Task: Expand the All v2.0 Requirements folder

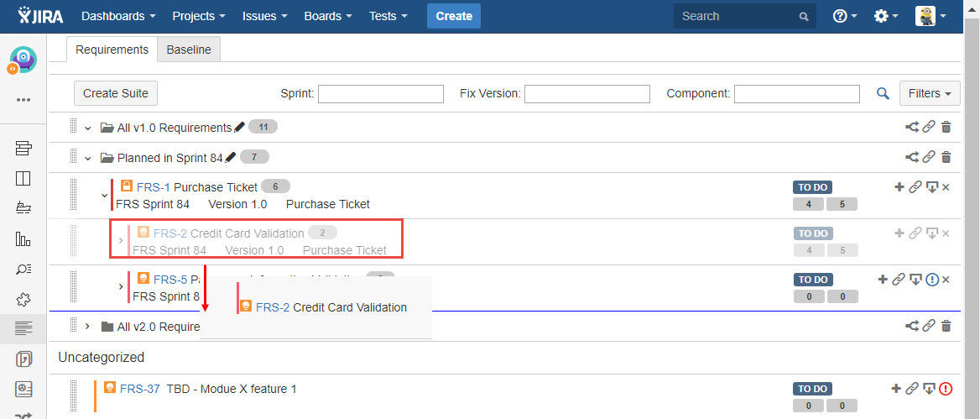Action: [x=87, y=326]
